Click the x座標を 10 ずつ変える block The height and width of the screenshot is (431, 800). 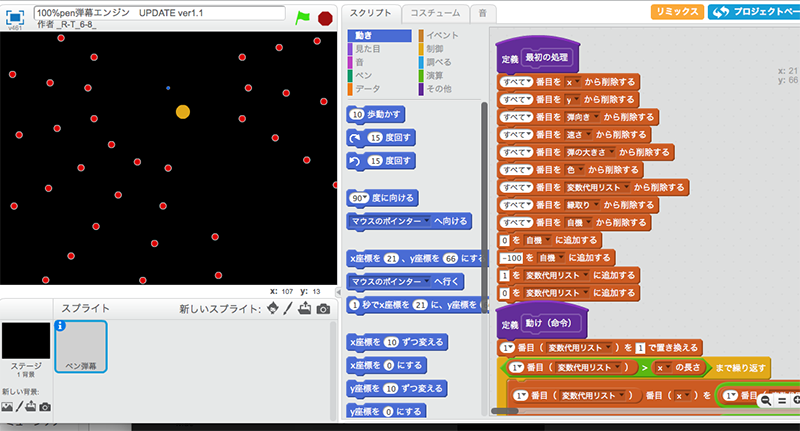pos(397,342)
